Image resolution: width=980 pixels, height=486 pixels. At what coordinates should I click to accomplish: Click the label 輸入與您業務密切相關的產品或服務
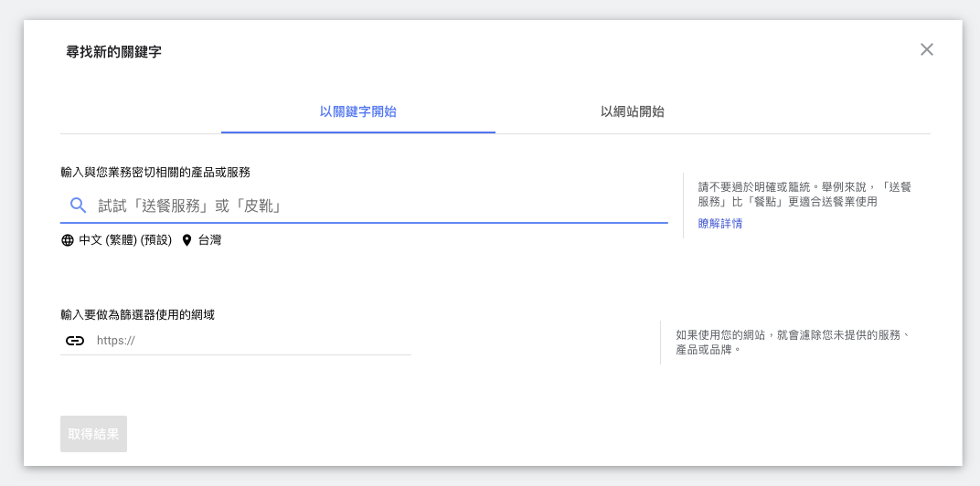155,173
